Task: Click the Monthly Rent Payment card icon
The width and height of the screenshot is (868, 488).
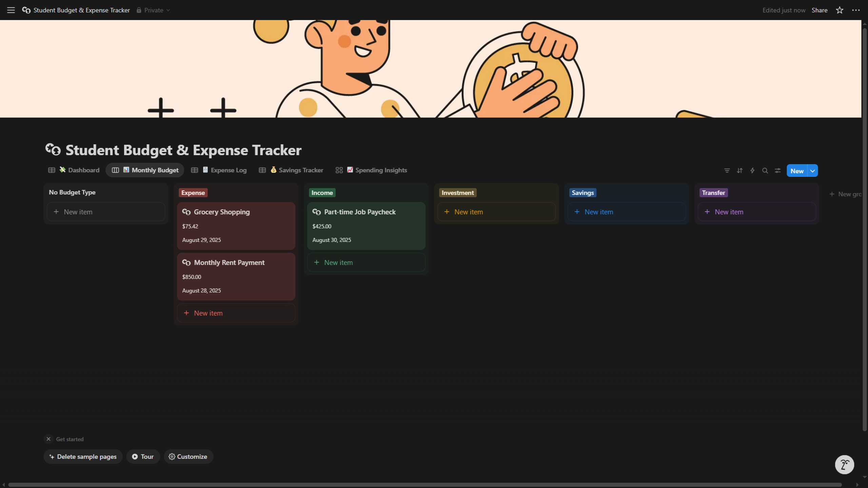Action: tap(186, 263)
